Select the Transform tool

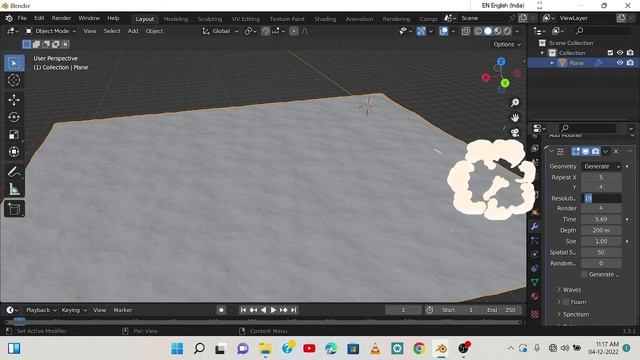(x=14, y=152)
